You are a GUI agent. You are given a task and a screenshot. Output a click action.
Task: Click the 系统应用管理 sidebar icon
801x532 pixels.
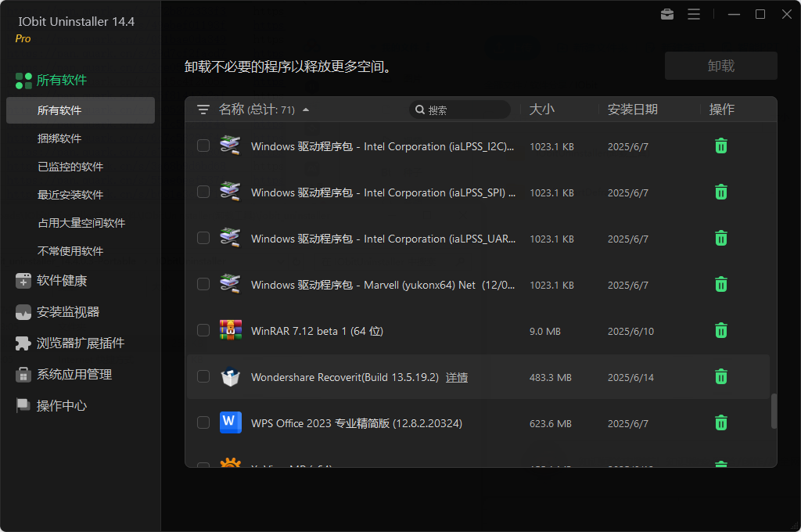[x=23, y=375]
